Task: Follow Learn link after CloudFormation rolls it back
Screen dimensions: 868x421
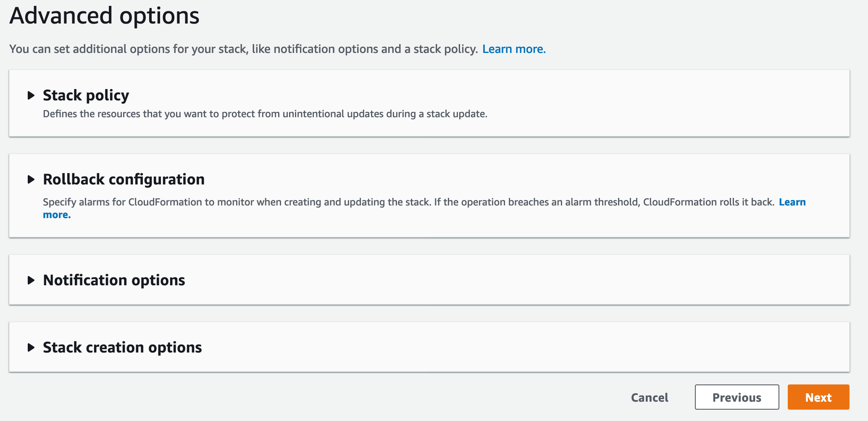Action: 792,202
